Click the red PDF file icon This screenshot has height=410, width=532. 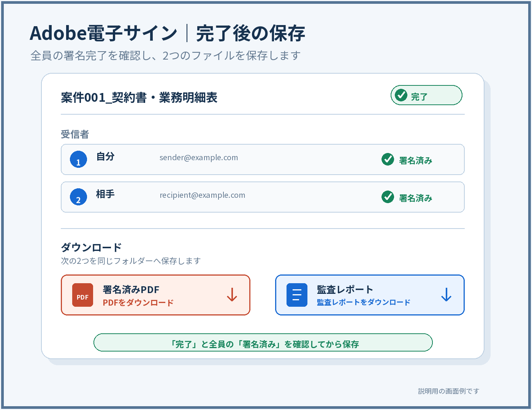point(82,295)
